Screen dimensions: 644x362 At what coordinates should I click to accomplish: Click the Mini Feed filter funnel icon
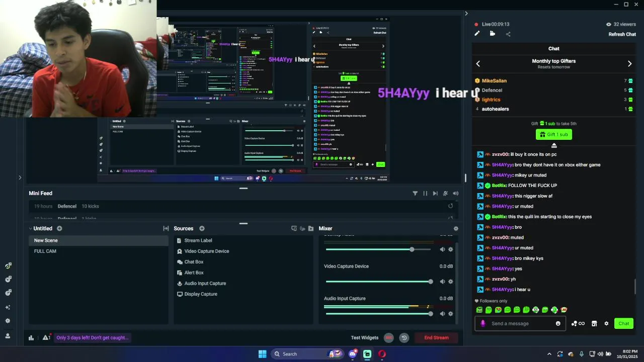415,193
